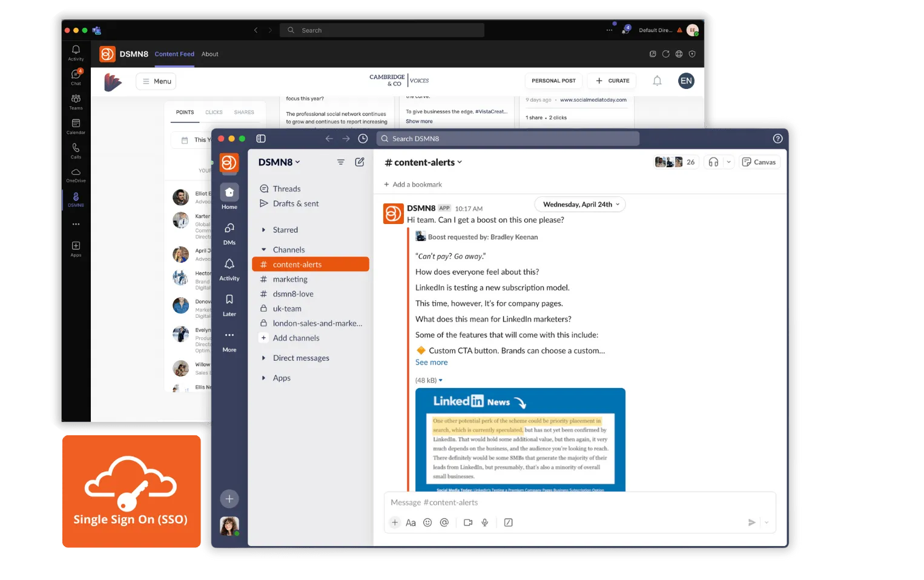Click the @ mention icon in the composer

(x=444, y=522)
